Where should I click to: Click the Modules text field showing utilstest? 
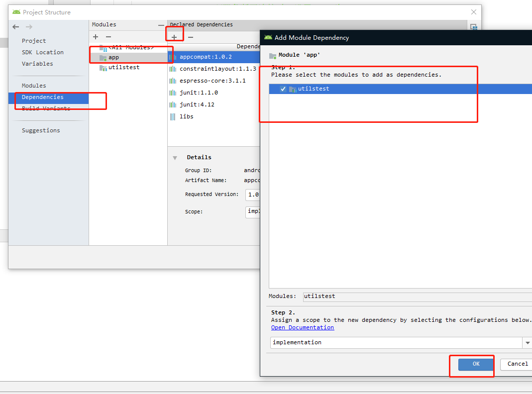(418, 296)
